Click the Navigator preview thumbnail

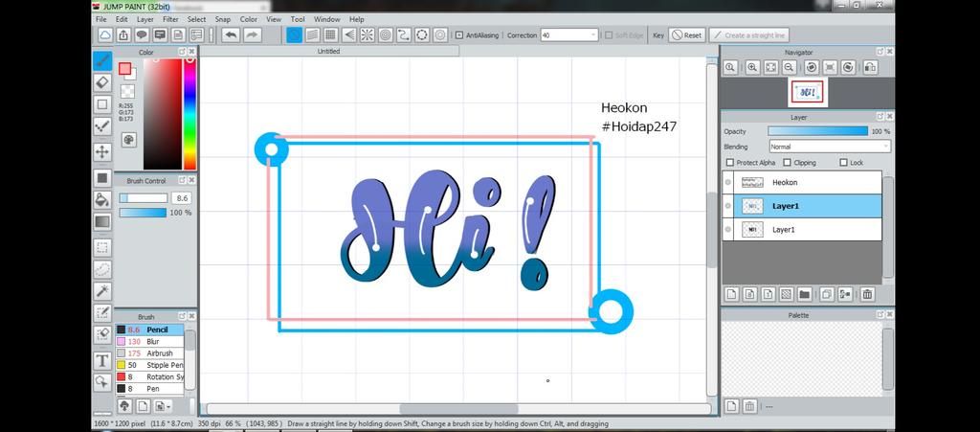tap(807, 93)
